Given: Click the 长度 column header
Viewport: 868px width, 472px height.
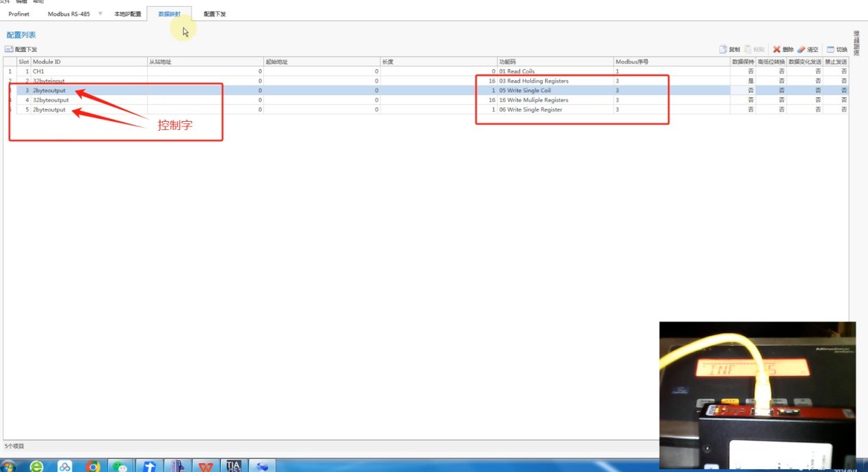Looking at the screenshot, I should tap(438, 62).
